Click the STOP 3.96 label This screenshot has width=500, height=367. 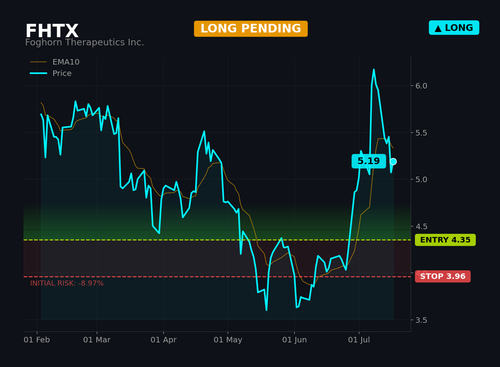click(x=443, y=276)
